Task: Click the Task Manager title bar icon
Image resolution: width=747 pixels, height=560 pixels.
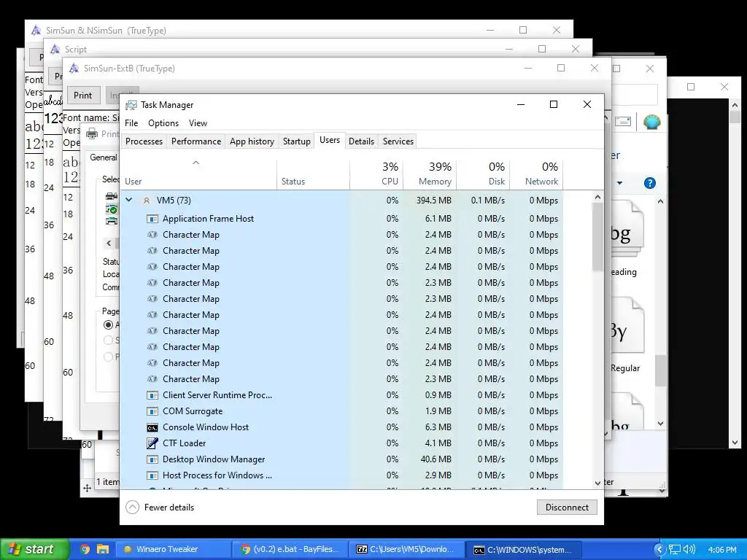Action: pos(131,105)
